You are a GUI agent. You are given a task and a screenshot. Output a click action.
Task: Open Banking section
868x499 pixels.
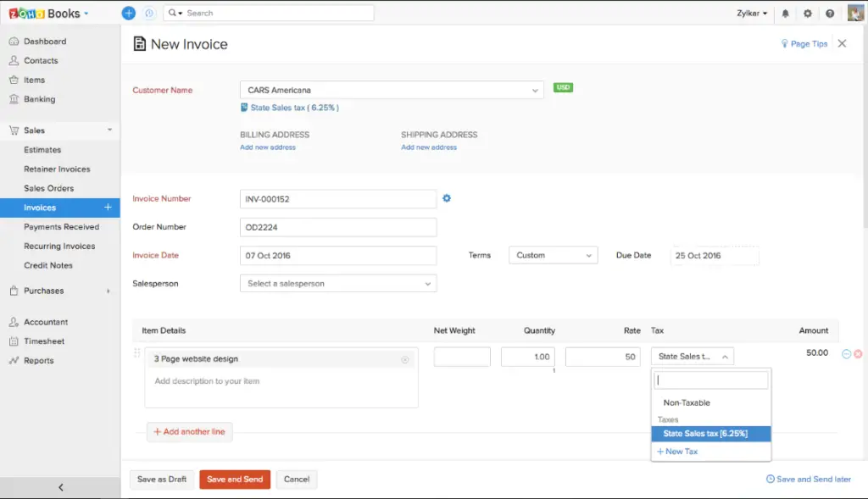coord(39,99)
